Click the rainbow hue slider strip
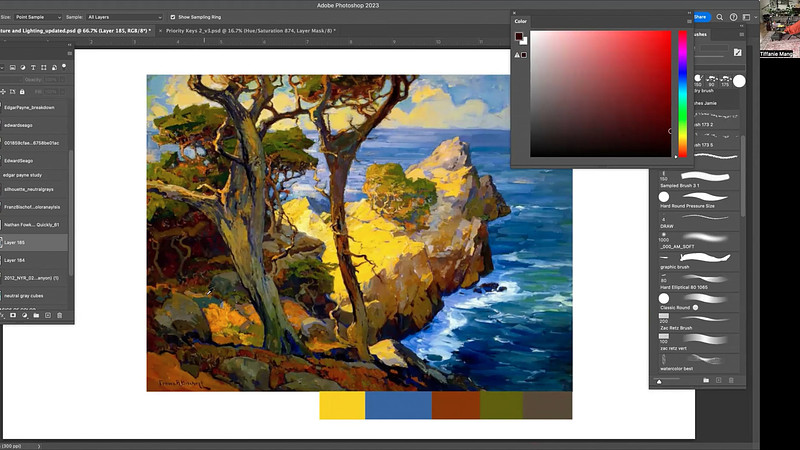The image size is (800, 450). pyautogui.click(x=682, y=94)
